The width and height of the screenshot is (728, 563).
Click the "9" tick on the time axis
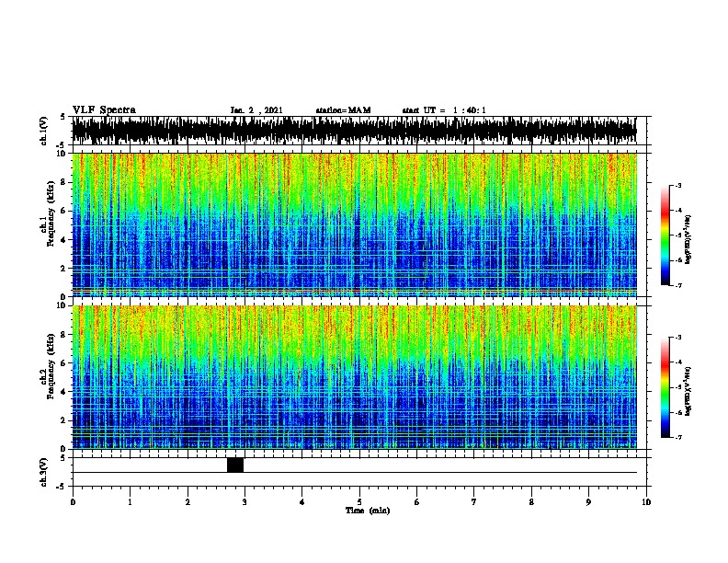pos(588,502)
